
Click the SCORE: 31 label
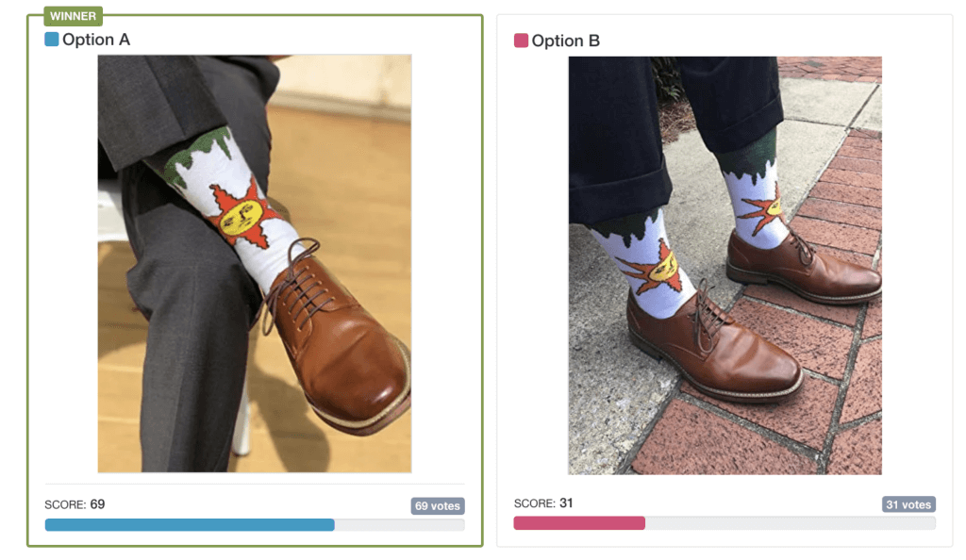(543, 503)
